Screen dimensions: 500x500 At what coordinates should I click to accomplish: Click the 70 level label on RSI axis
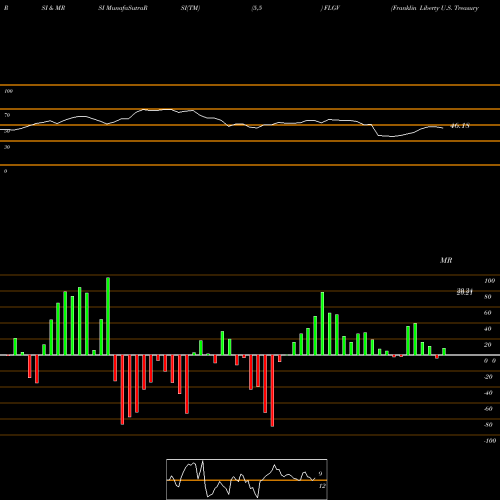coord(7,115)
